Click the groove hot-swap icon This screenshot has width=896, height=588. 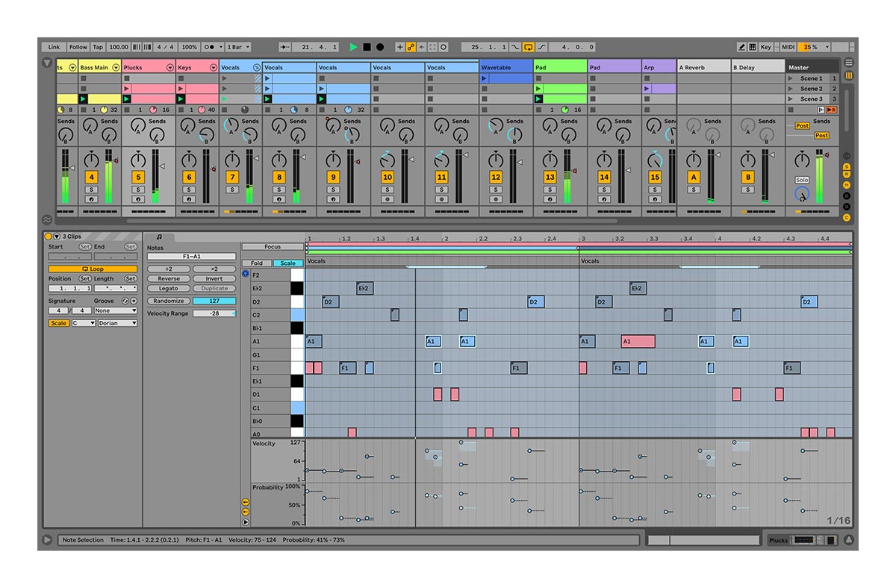click(125, 301)
